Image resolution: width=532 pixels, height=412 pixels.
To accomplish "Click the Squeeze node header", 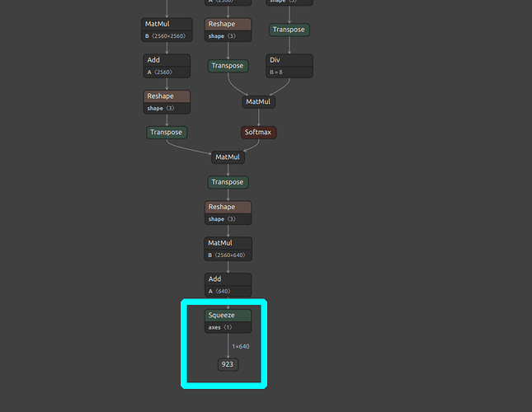I will [x=228, y=315].
